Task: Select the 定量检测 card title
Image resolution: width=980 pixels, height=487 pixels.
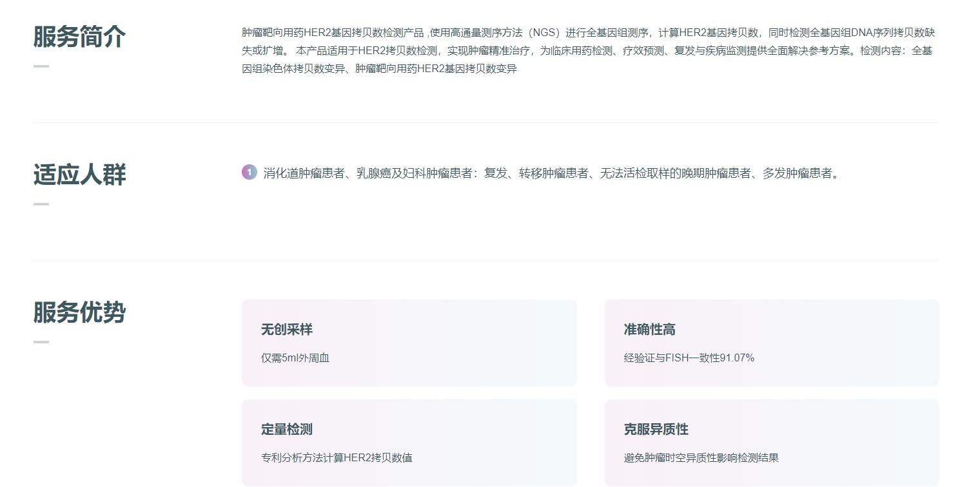Action: pyautogui.click(x=286, y=430)
